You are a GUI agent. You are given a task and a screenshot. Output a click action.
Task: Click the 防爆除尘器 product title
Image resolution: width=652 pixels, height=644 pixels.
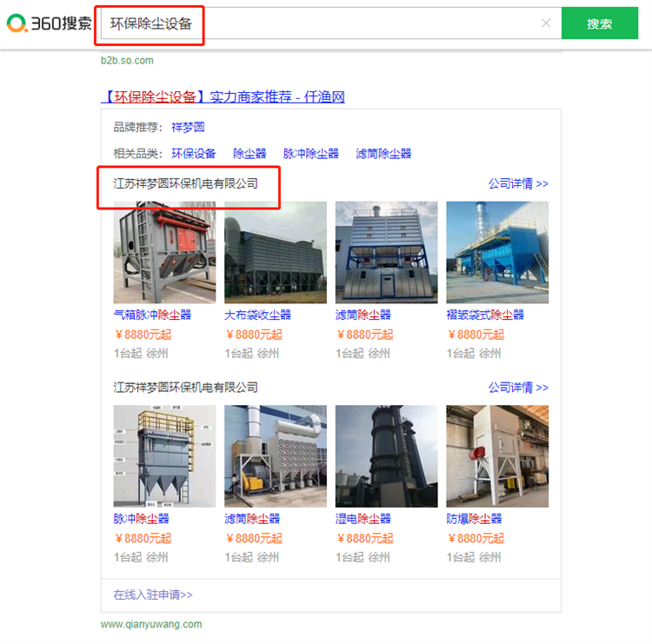coord(474,519)
